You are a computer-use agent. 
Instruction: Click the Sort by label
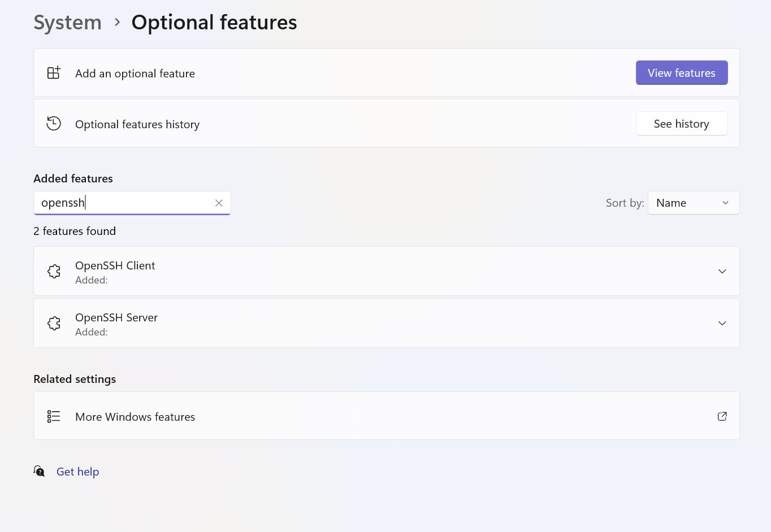click(x=625, y=203)
